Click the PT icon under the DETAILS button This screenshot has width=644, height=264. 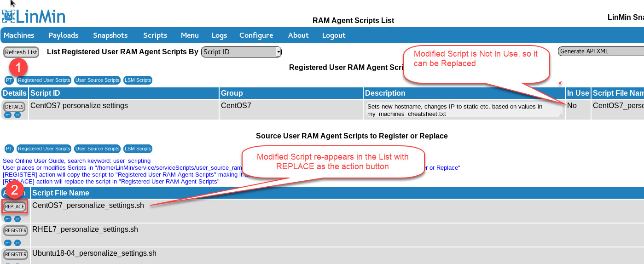tap(8, 115)
